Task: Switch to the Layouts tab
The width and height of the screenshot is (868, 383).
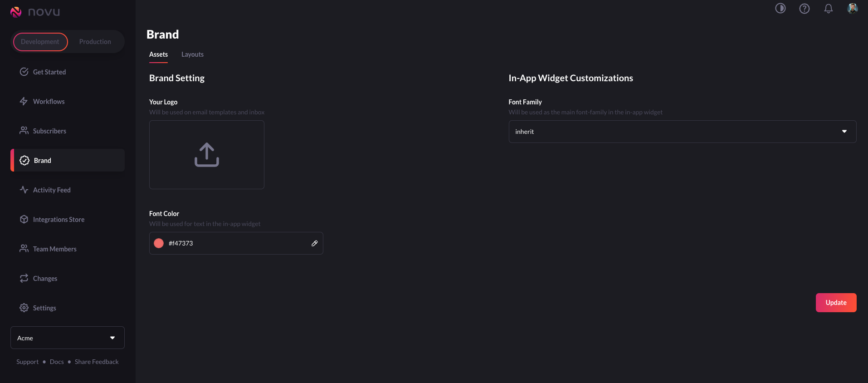Action: pyautogui.click(x=192, y=54)
